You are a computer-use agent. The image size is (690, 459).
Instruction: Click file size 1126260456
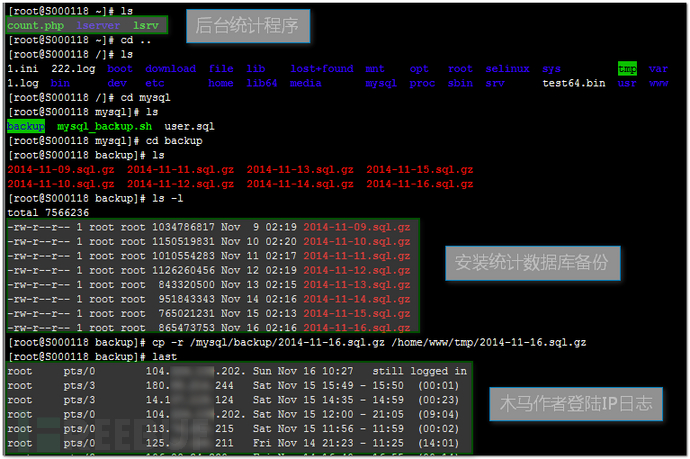(184, 270)
